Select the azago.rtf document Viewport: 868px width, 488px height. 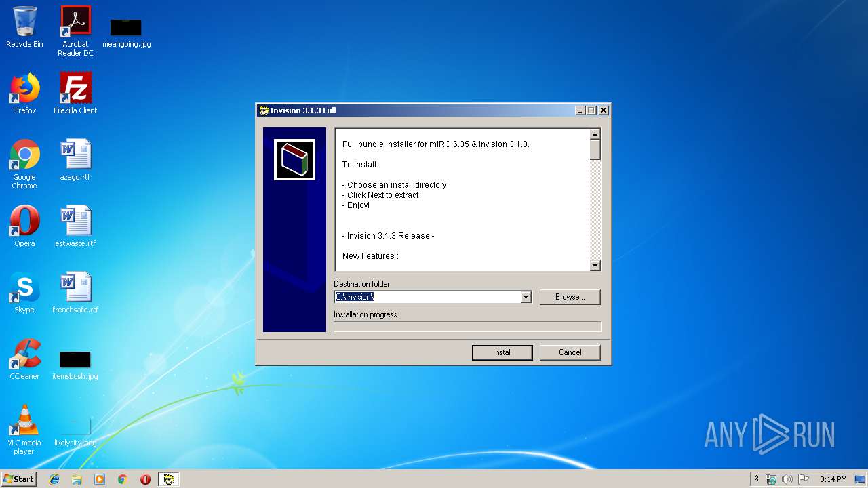pyautogui.click(x=75, y=160)
